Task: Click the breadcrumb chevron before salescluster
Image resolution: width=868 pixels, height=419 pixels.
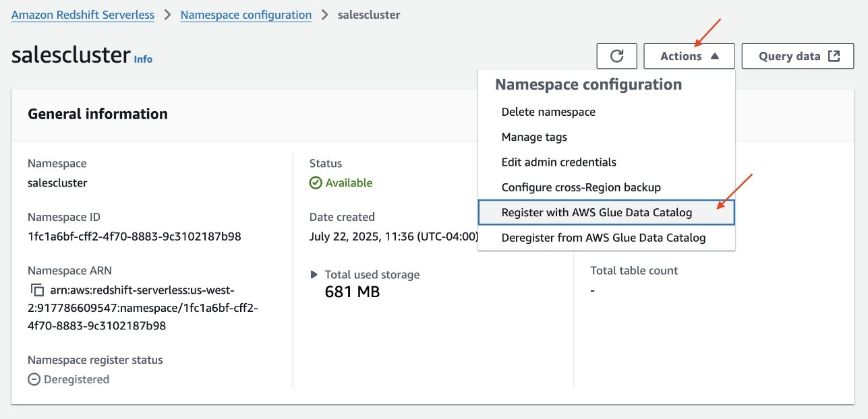Action: [x=324, y=15]
